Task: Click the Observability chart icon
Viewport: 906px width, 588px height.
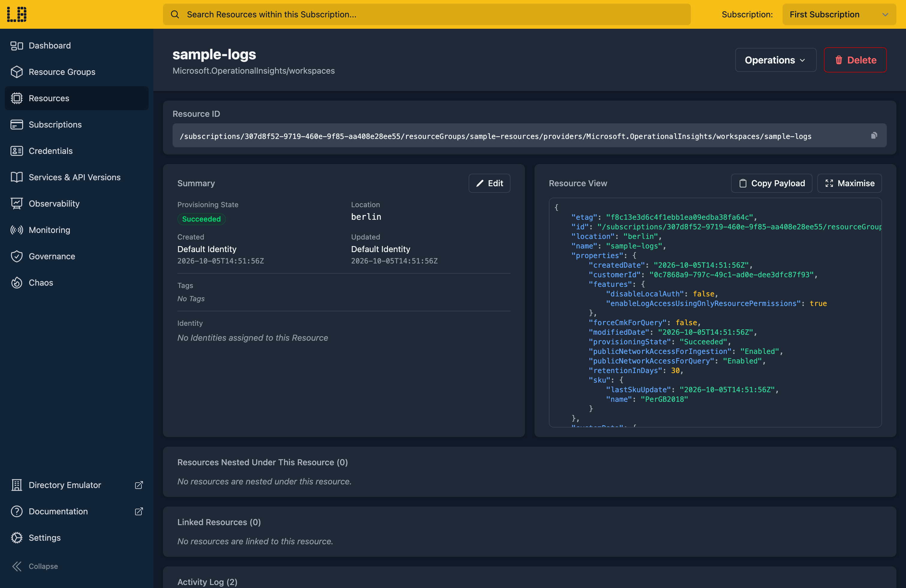Action: 17,204
